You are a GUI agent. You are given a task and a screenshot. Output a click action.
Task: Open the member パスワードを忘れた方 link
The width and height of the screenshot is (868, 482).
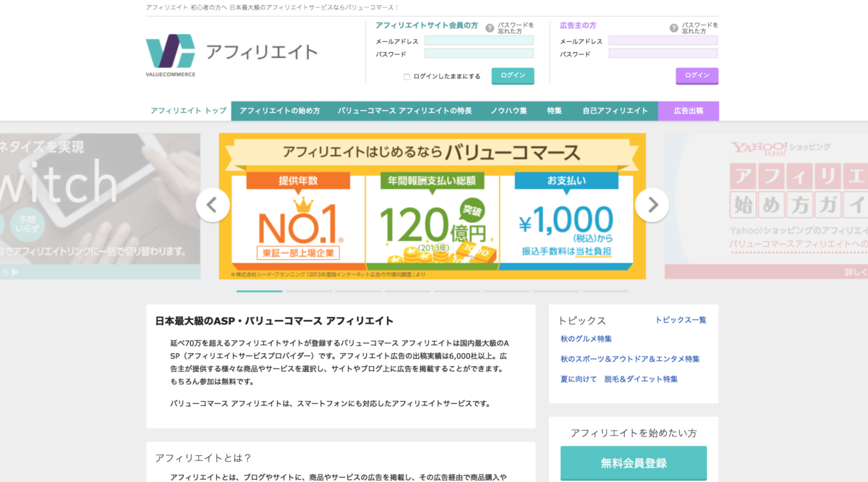tap(516, 28)
